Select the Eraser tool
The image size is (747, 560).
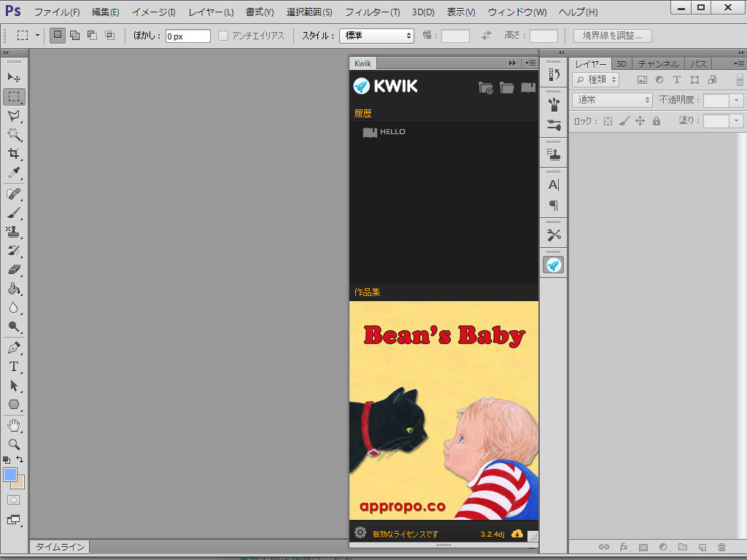(14, 270)
